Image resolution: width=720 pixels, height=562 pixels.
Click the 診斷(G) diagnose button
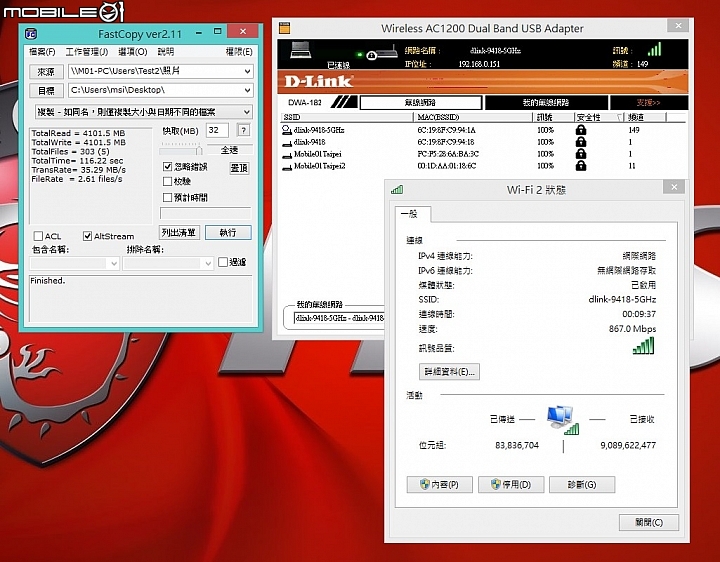582,484
